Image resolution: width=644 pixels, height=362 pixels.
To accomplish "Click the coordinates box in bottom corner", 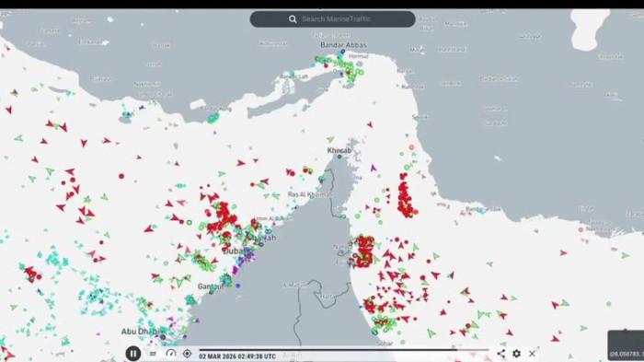I will (x=626, y=345).
